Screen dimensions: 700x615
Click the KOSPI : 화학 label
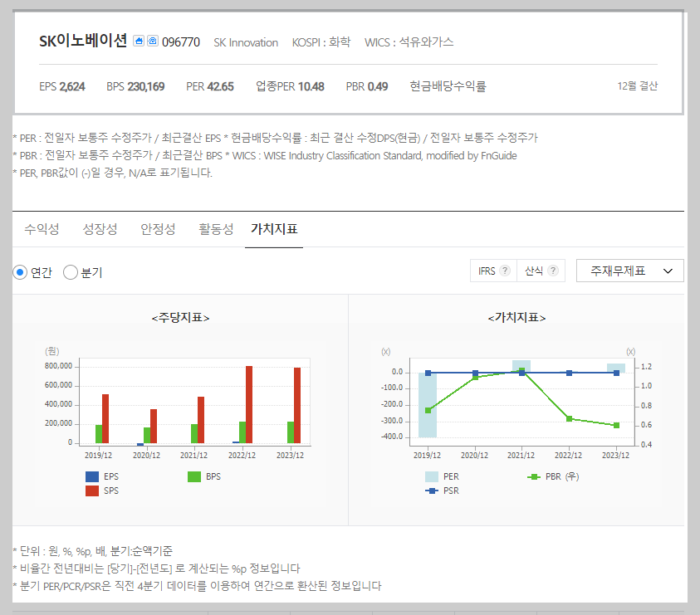pyautogui.click(x=321, y=42)
